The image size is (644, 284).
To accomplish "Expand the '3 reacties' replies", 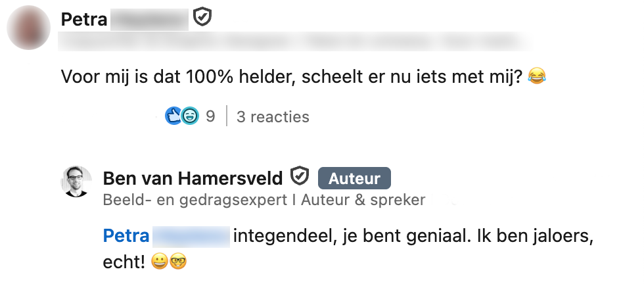I will (273, 117).
